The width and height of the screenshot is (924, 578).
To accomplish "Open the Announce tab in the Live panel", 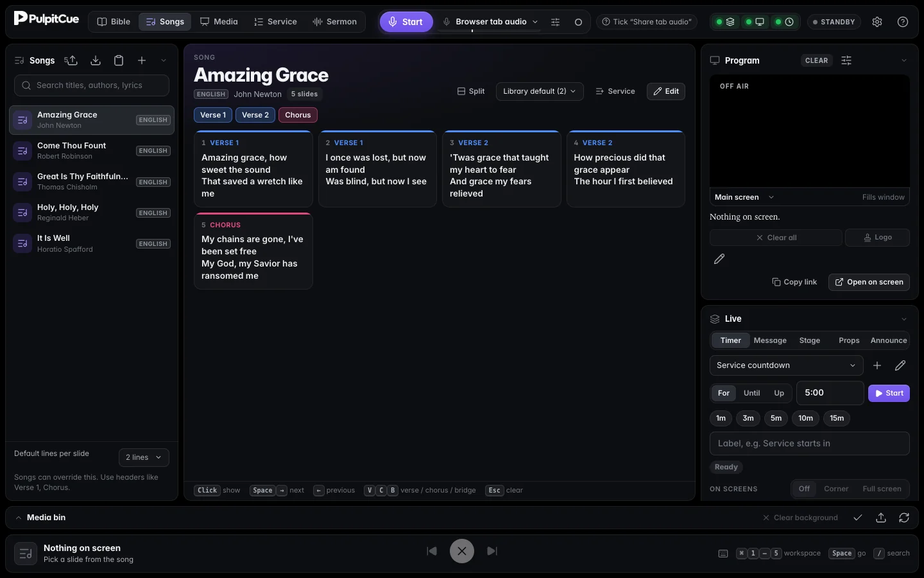I will pos(889,340).
